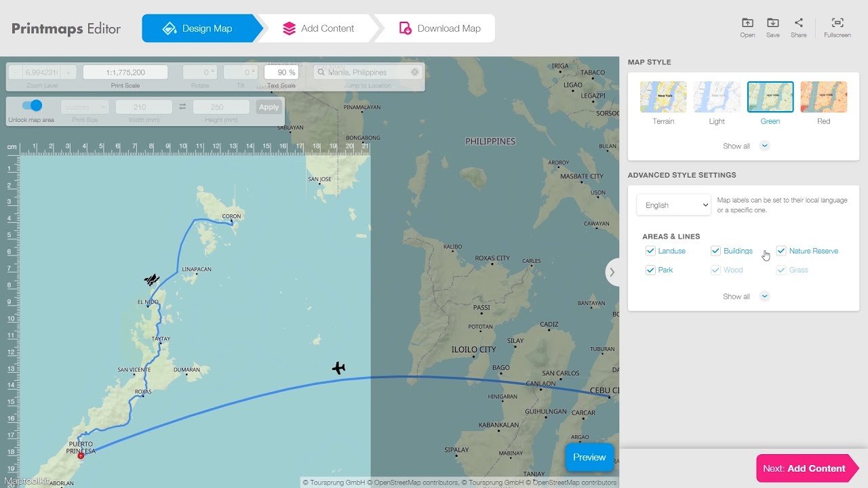Select the Terrain map style
The width and height of the screenshot is (868, 488).
coord(663,103)
